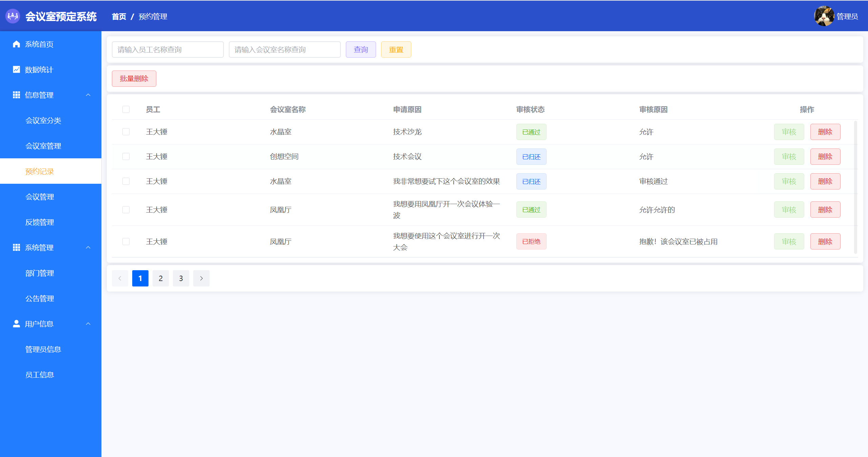Collapse the 用户信息 menu chevron
The height and width of the screenshot is (457, 868).
pos(88,324)
